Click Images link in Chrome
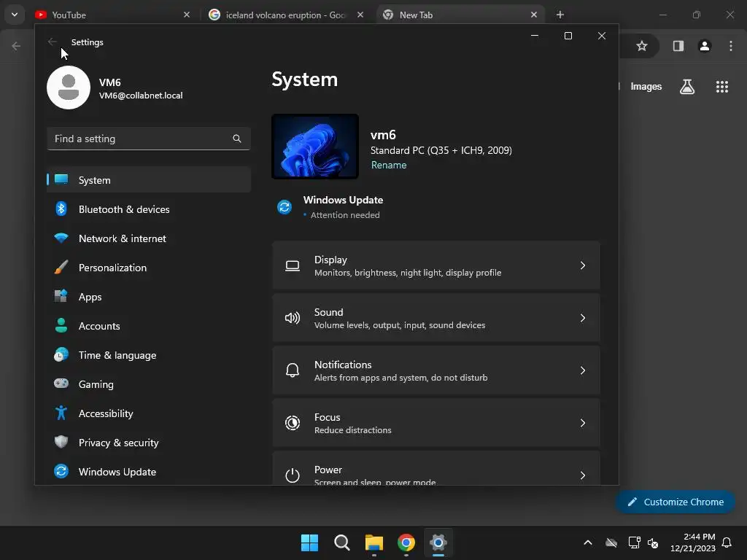Screen dimensions: 747x560 coord(646,86)
